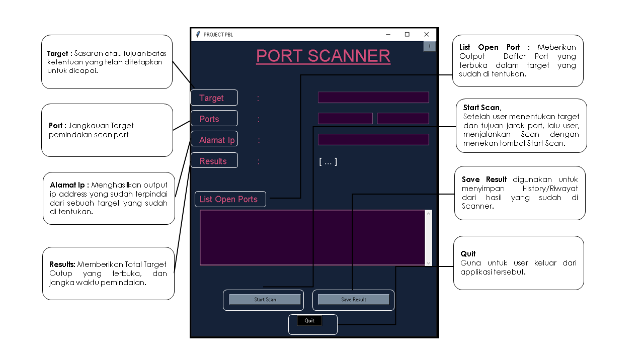The height and width of the screenshot is (362, 644).
Task: Click the PORT SCANNER title
Action: tap(323, 56)
